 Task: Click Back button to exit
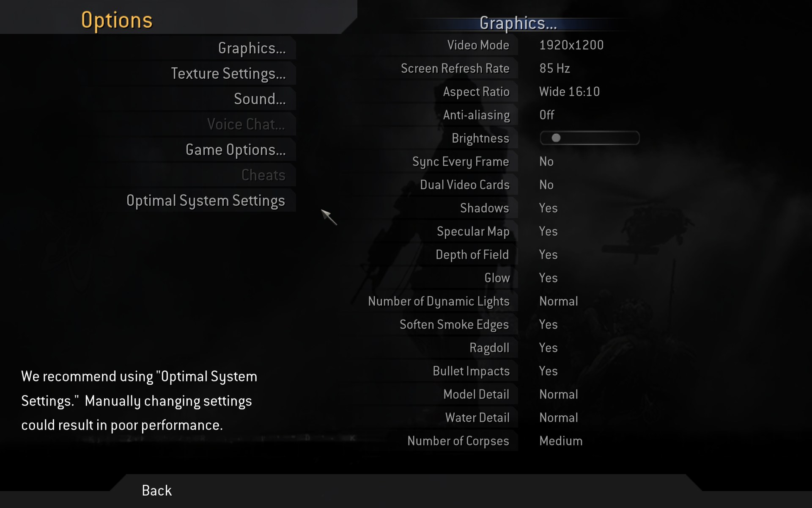pos(156,490)
